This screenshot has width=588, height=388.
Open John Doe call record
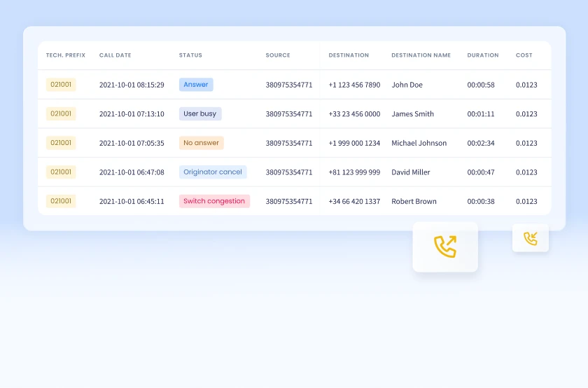tap(407, 85)
